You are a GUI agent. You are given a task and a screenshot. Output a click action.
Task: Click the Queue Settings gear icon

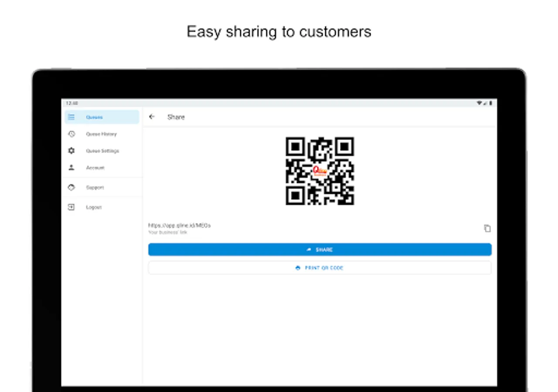point(71,151)
